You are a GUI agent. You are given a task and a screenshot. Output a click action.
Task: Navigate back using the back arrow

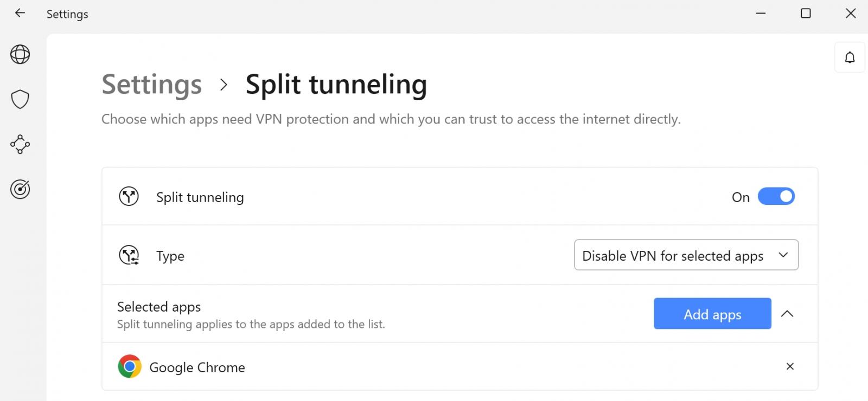pyautogui.click(x=20, y=14)
